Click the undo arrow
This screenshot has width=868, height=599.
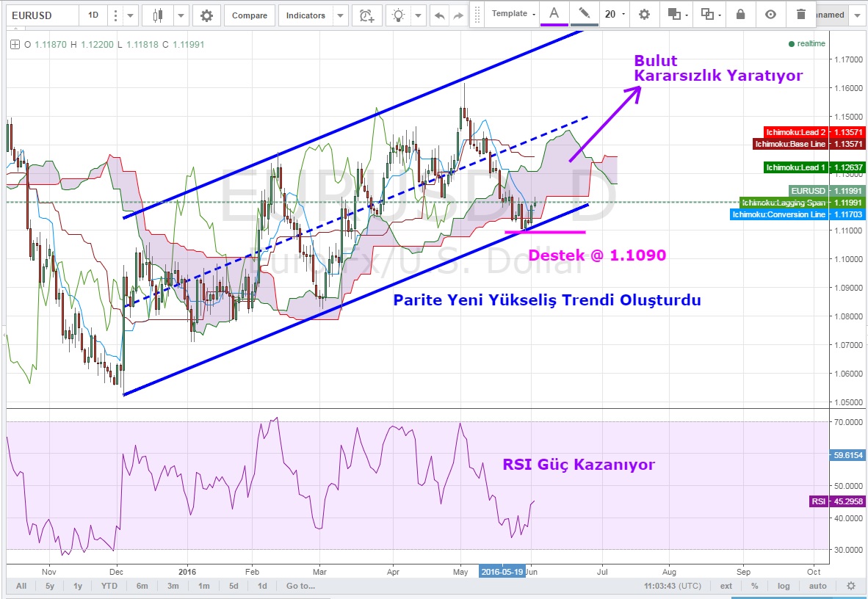click(439, 15)
